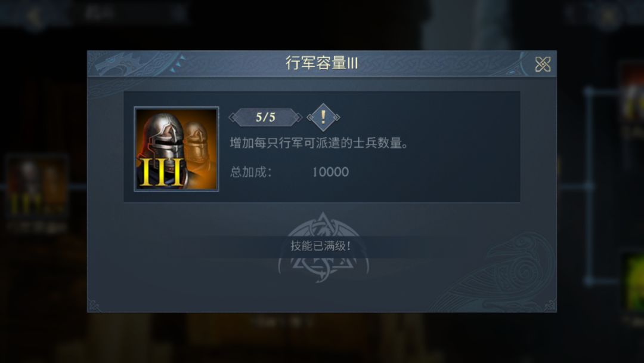Select the 5/5 skill level badge
The width and height of the screenshot is (644, 363).
(265, 117)
